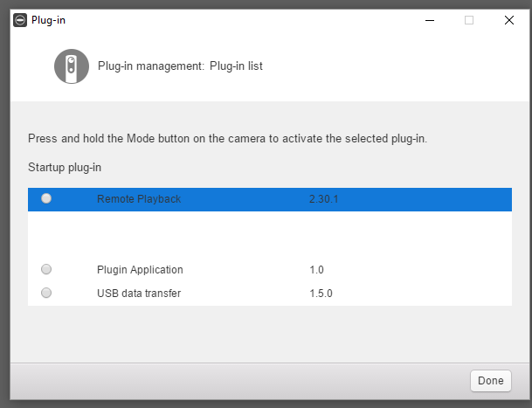The height and width of the screenshot is (408, 532).
Task: Select the Remote Playback radio button
Action: [x=46, y=198]
